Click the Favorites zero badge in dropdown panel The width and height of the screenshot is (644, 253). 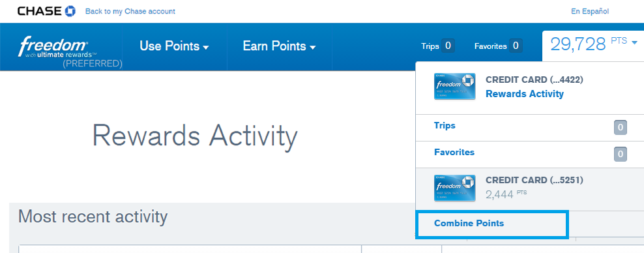pyautogui.click(x=620, y=155)
